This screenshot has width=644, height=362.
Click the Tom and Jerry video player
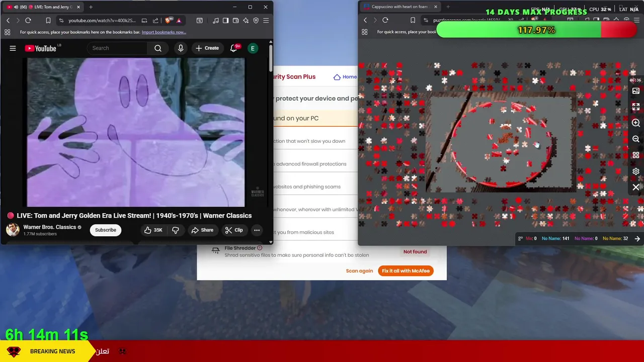(x=136, y=132)
